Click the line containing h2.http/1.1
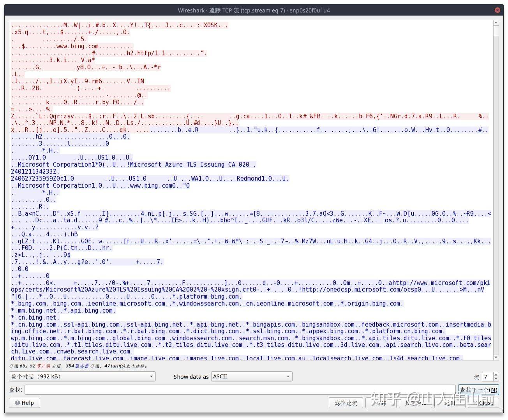This screenshot has width=508, height=420. coord(109,53)
